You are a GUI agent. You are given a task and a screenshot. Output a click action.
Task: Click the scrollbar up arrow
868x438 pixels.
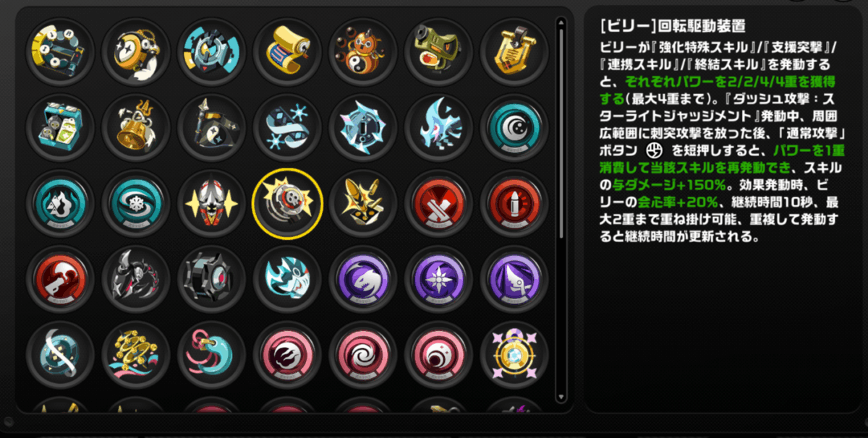pos(561,22)
